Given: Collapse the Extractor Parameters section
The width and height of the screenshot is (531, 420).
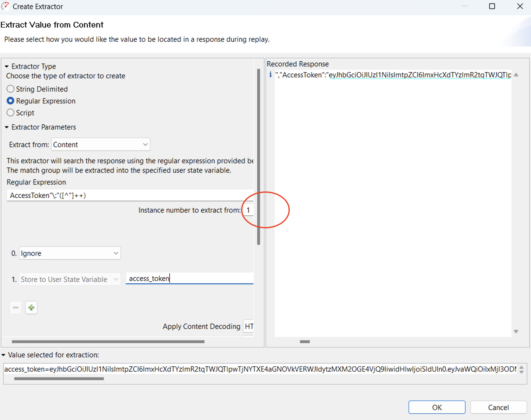Looking at the screenshot, I should 6,127.
